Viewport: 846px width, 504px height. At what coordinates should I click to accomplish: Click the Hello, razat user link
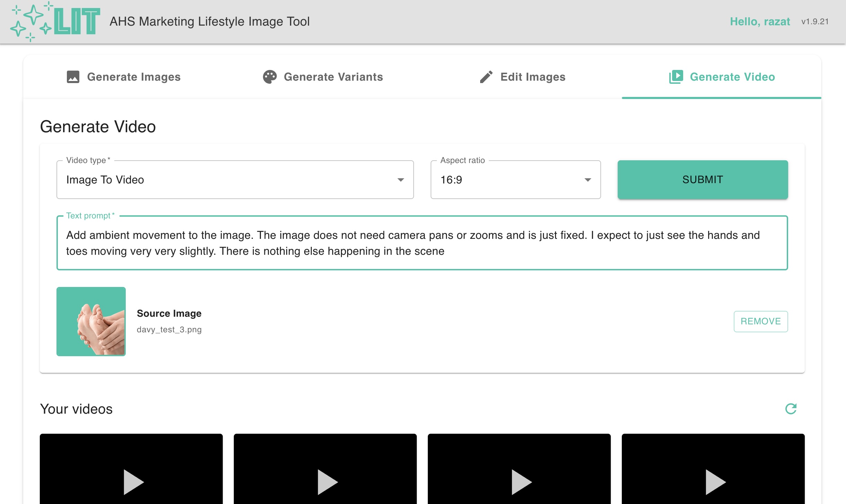point(760,21)
